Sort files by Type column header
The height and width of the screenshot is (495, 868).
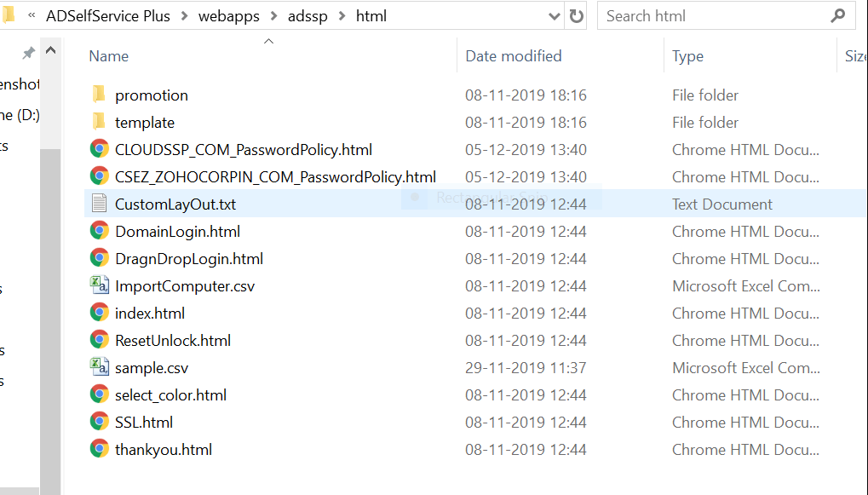click(687, 56)
